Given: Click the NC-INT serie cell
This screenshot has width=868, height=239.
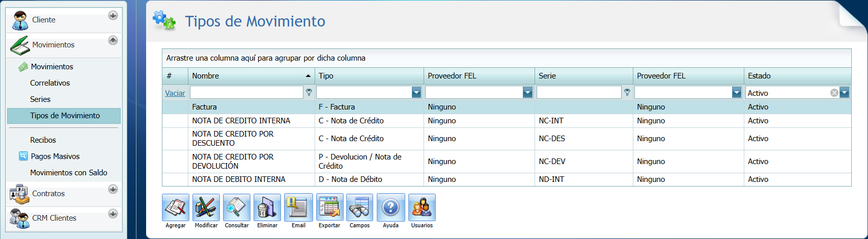Looking at the screenshot, I should 584,121.
